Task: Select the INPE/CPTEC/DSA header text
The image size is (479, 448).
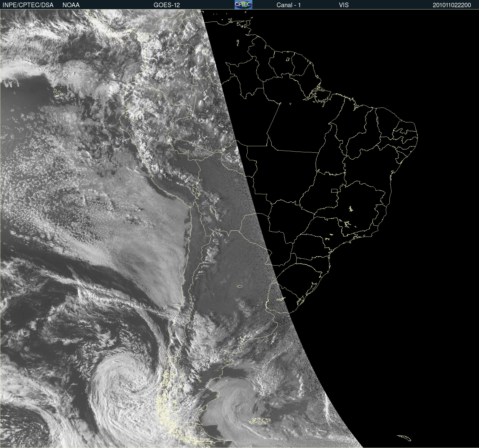Action: point(28,5)
